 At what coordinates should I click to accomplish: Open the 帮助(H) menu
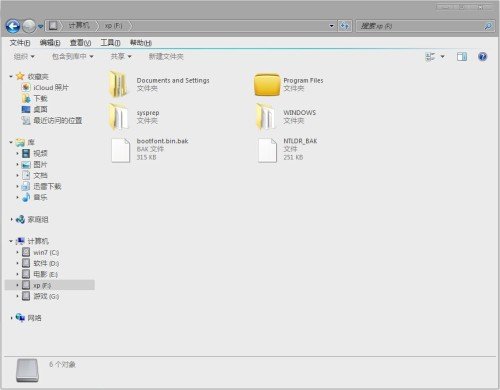(141, 43)
